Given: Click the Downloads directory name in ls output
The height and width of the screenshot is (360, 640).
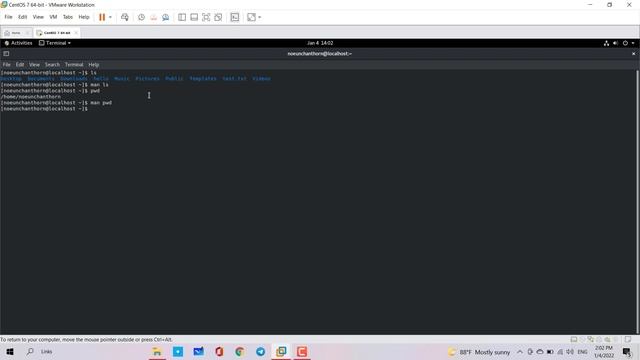Looking at the screenshot, I should pos(73,78).
